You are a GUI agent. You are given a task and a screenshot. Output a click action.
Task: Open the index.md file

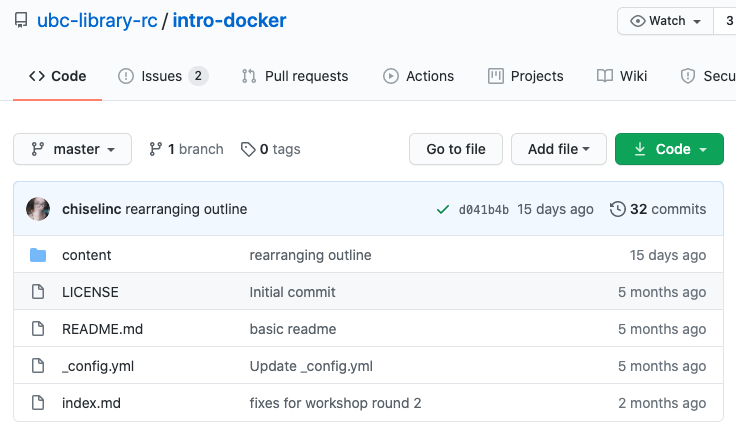pos(91,403)
